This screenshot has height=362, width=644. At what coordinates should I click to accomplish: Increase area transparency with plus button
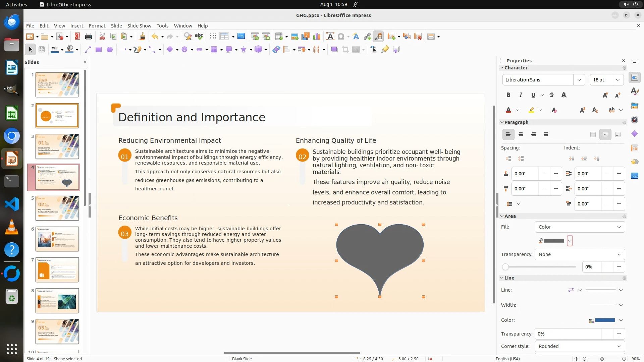(x=619, y=267)
